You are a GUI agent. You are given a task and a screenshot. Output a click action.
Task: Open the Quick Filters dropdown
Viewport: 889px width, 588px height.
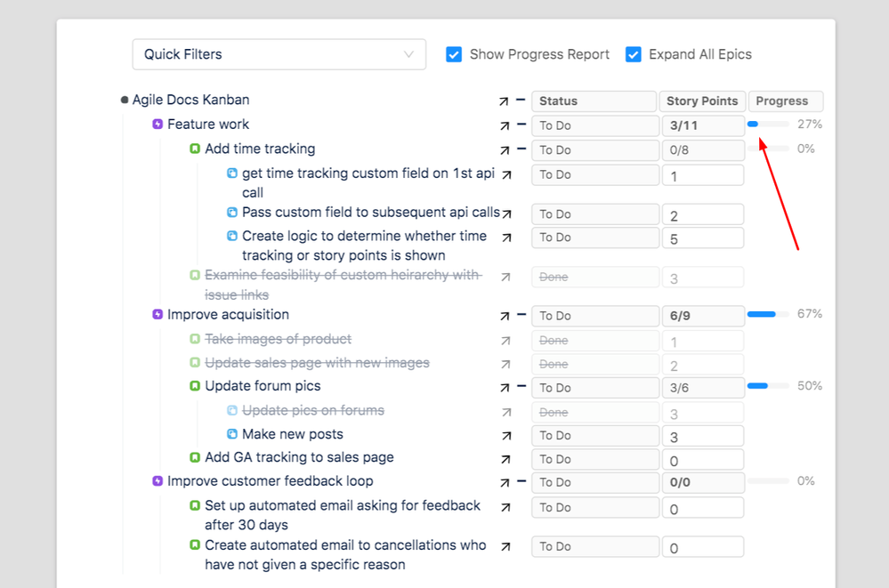click(x=279, y=54)
